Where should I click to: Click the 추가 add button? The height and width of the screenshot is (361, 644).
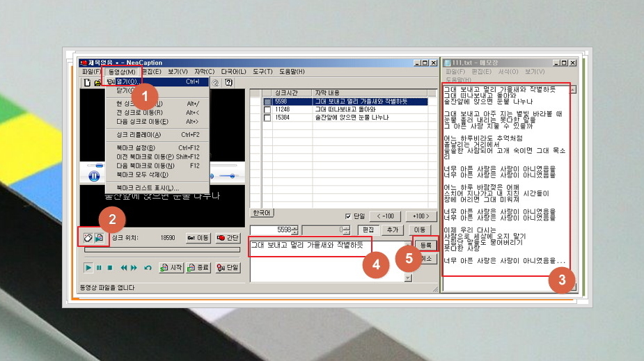tap(393, 230)
